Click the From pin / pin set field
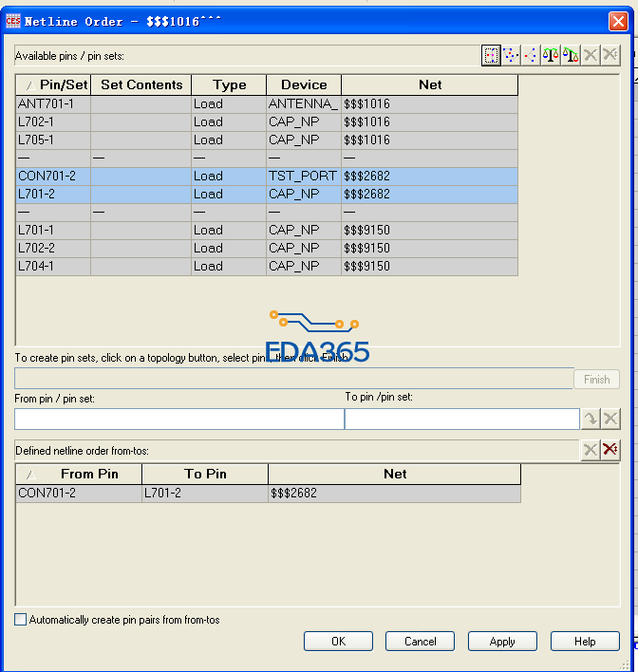The image size is (638, 672). click(179, 419)
